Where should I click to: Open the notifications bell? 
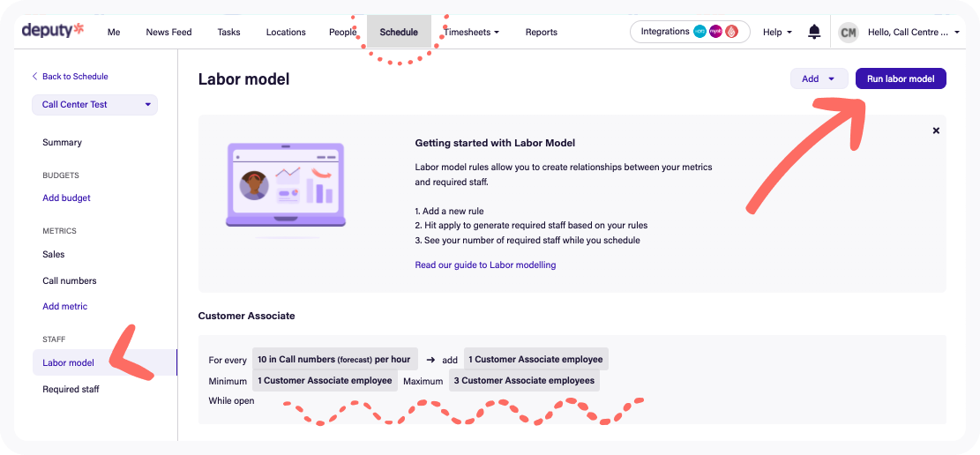tap(814, 32)
